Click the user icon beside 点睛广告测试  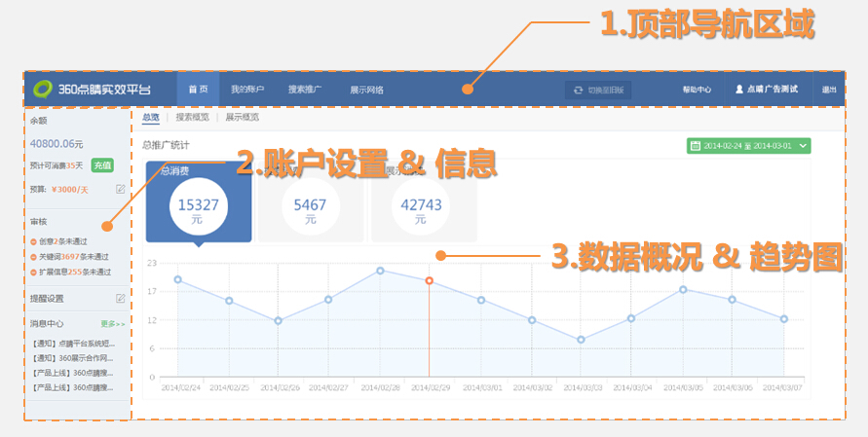[739, 90]
